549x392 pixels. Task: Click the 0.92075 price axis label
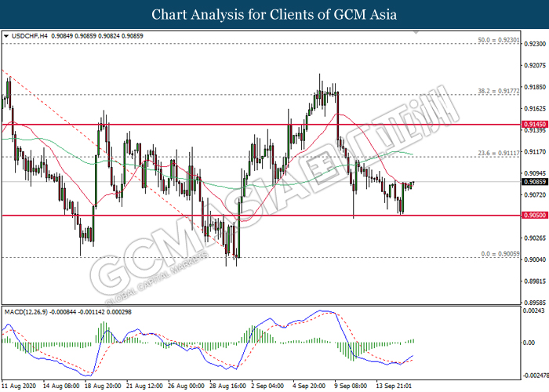click(533, 66)
